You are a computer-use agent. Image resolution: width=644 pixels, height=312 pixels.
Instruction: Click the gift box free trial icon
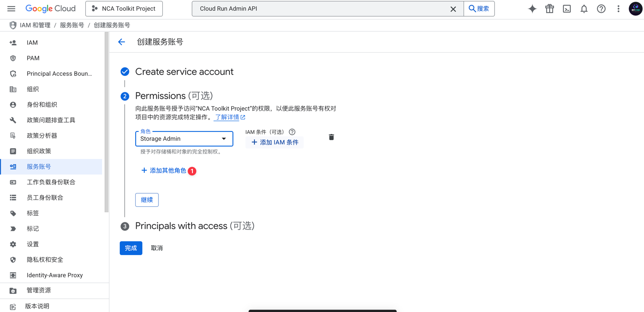(x=549, y=9)
